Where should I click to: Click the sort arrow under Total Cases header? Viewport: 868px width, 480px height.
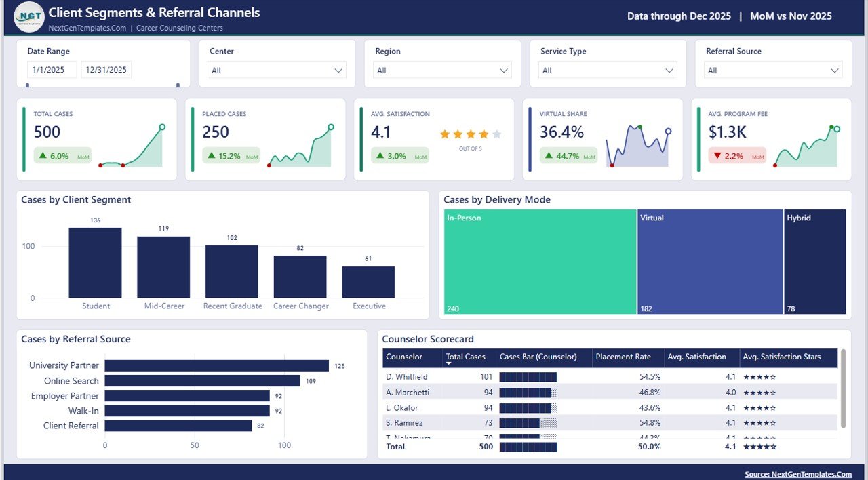click(448, 364)
